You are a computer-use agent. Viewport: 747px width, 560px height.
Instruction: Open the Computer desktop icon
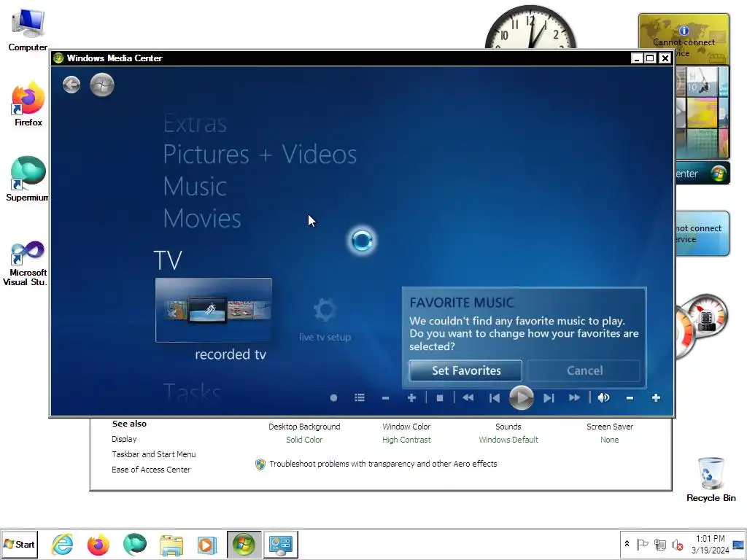(28, 29)
